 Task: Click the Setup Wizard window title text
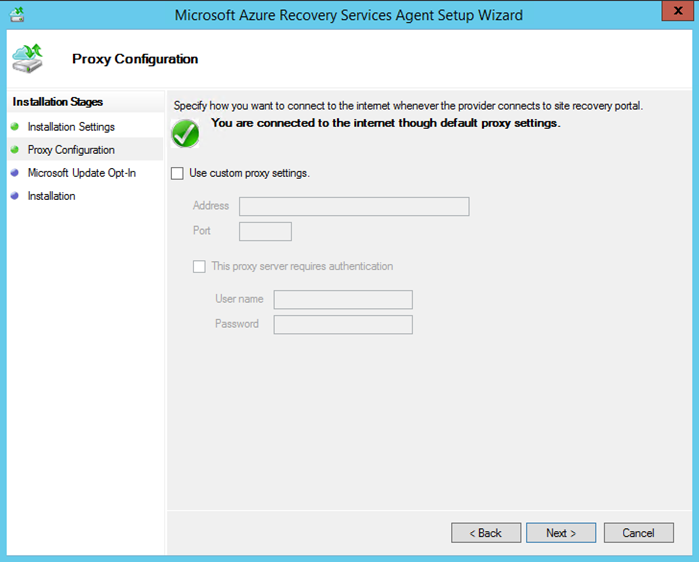point(349,15)
